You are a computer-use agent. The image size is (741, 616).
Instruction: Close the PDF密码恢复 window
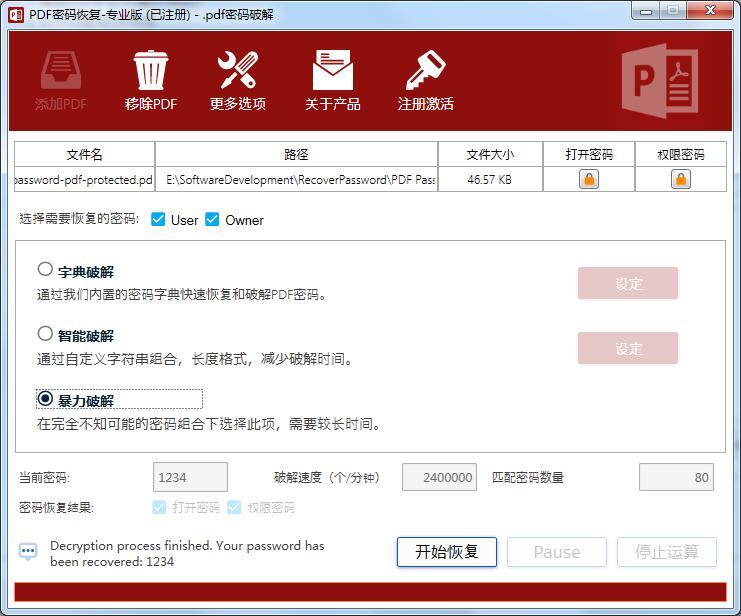tap(710, 10)
